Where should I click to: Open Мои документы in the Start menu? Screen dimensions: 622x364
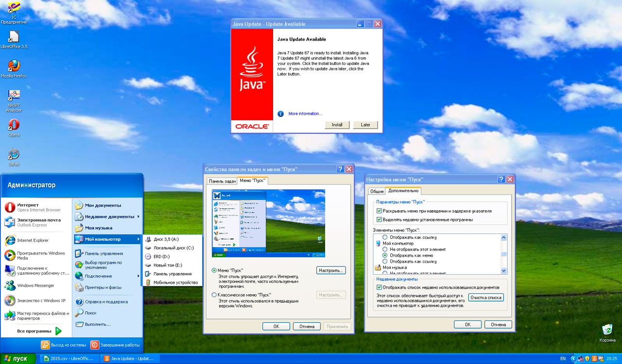click(107, 205)
